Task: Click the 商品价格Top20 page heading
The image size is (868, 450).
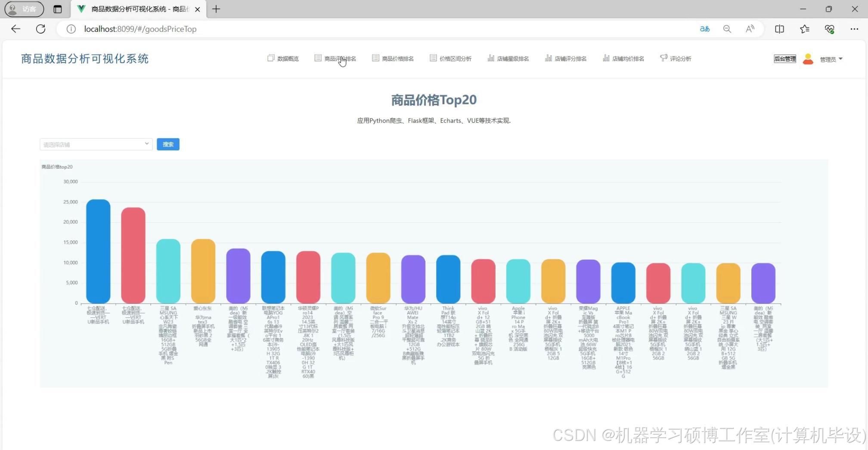Action: (434, 100)
